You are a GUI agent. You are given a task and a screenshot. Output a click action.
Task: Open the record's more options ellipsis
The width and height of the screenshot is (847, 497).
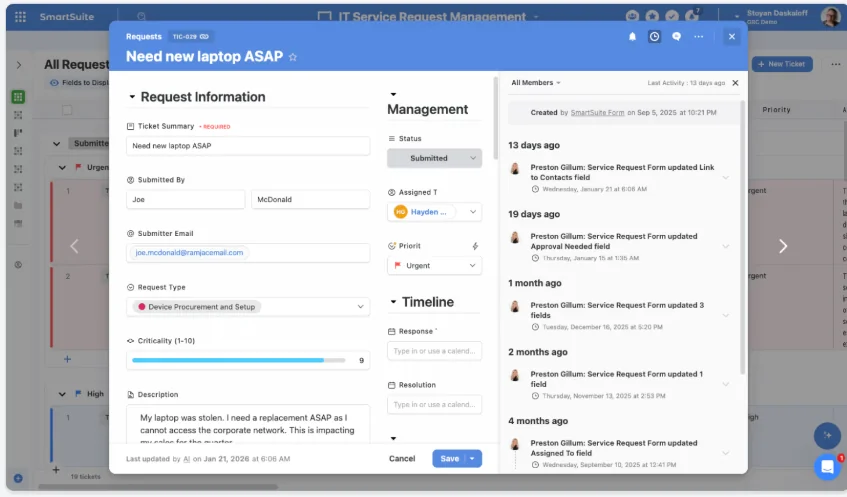click(698, 37)
